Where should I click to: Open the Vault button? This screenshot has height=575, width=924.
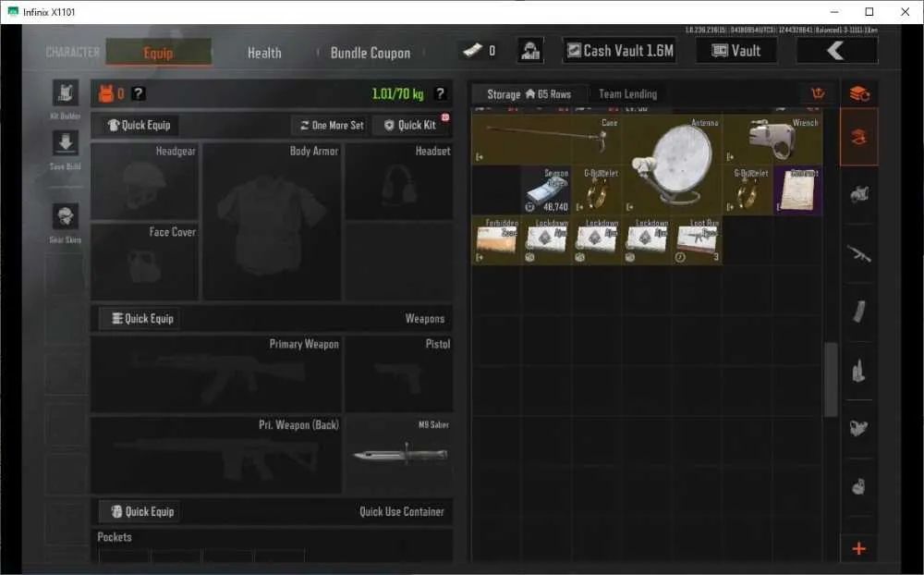(x=736, y=51)
